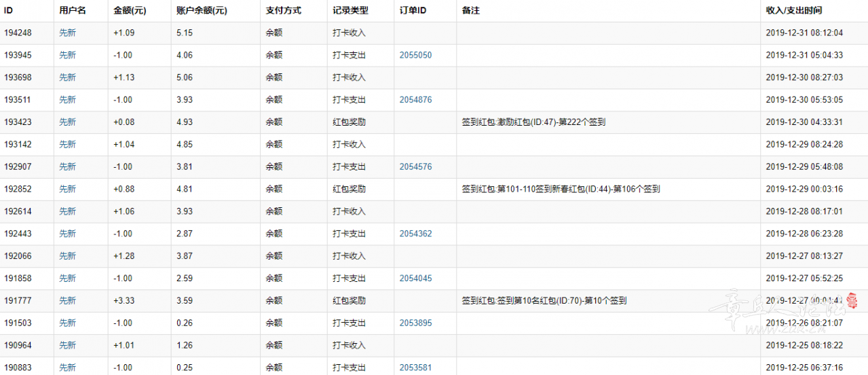
Task: Click the 用户名 column header
Action: tap(73, 11)
